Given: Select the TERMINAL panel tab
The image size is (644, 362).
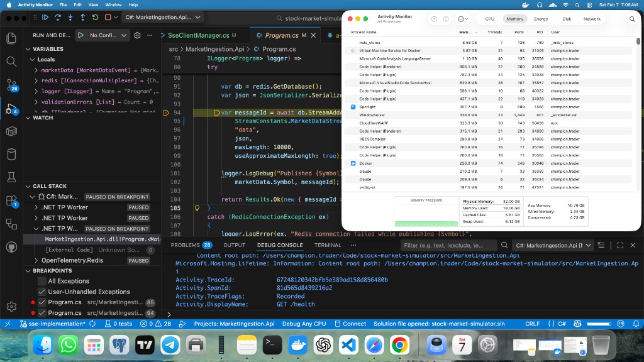Looking at the screenshot, I should pyautogui.click(x=328, y=245).
